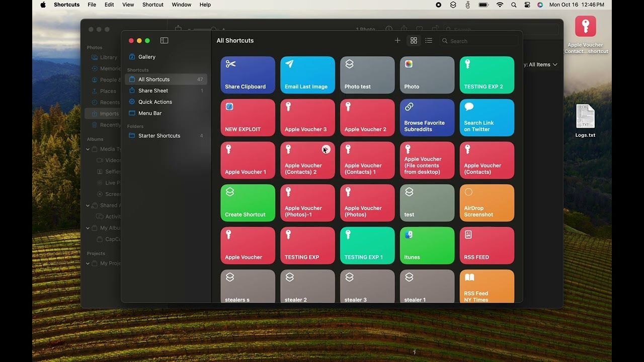Click the Email Last Image shortcut tile

click(307, 75)
